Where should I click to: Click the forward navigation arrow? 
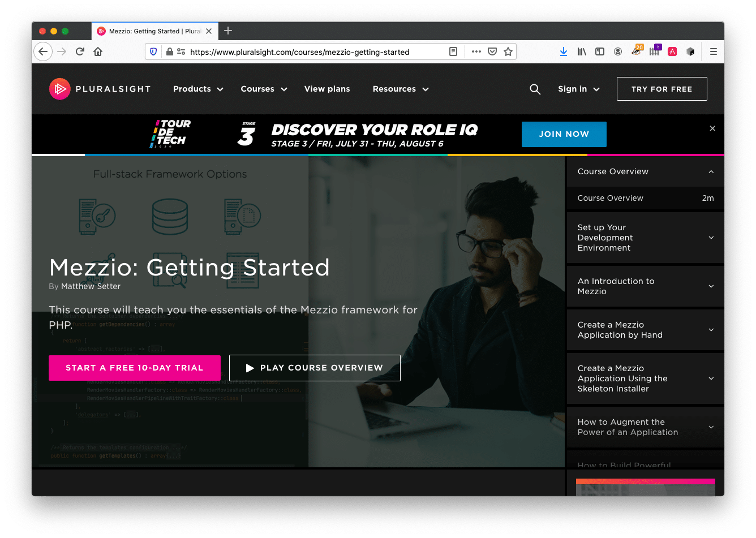click(62, 51)
